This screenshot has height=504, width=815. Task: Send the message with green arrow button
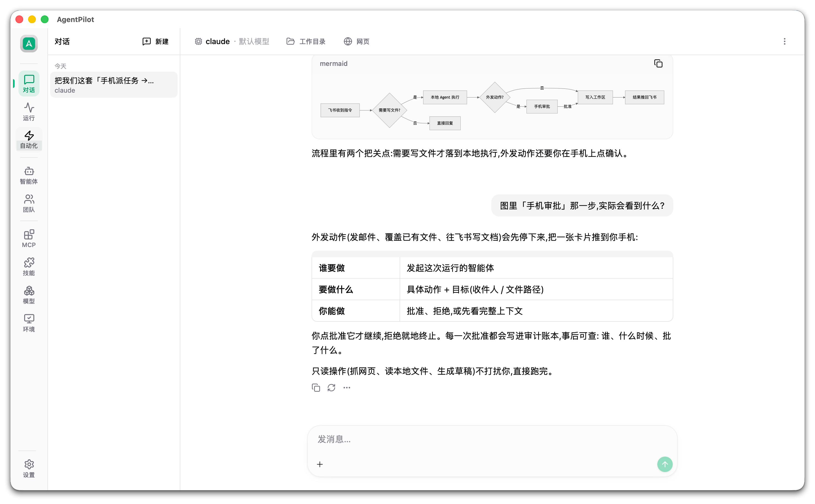[665, 464]
